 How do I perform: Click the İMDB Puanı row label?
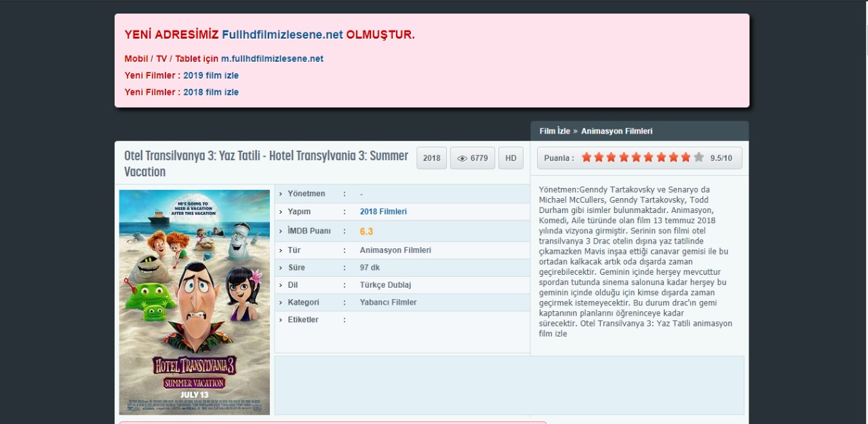(309, 231)
